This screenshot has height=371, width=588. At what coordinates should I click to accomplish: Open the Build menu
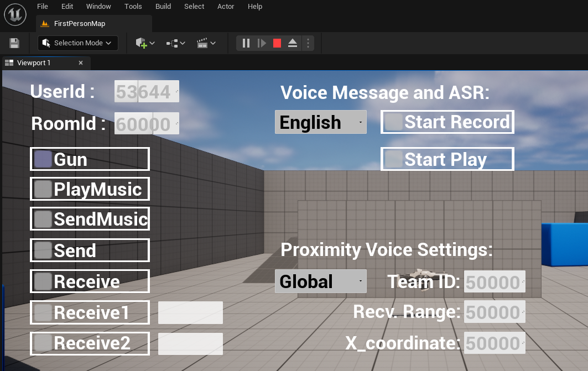coord(163,7)
